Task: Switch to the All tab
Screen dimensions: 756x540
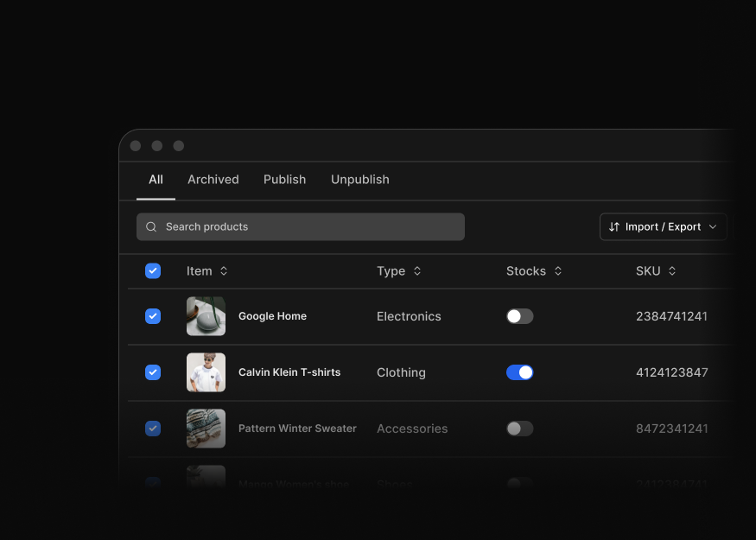Action: coord(156,180)
